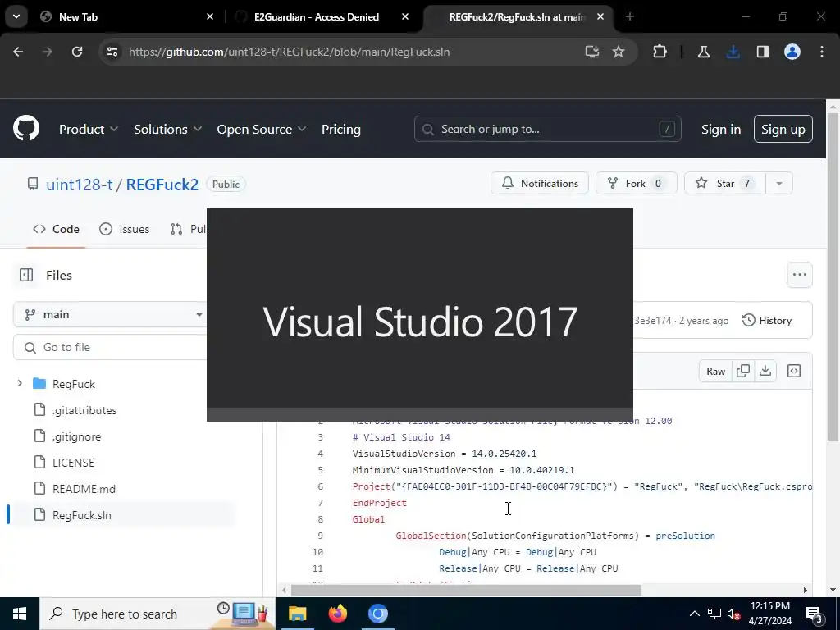Open File Explorer from the taskbar
This screenshot has width=840, height=630.
click(x=297, y=614)
